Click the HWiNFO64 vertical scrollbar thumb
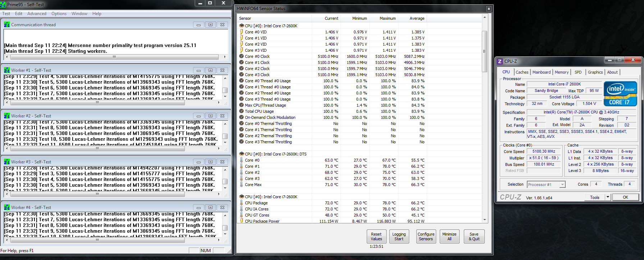 [x=484, y=51]
